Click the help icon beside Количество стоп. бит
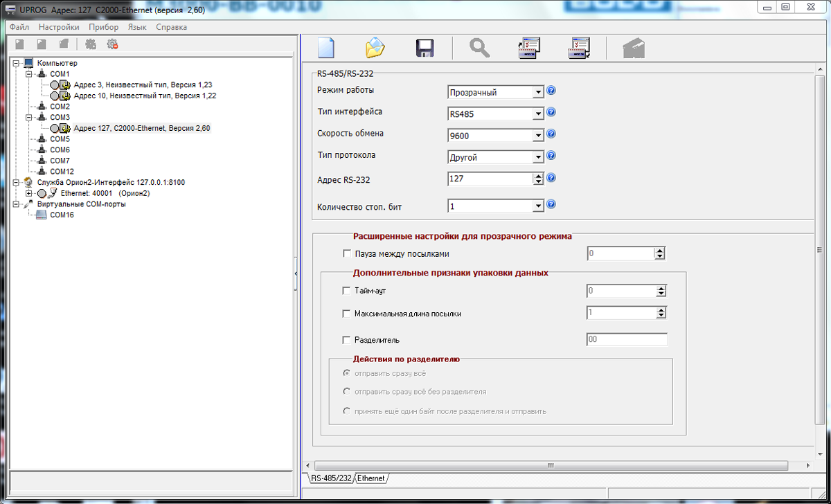Viewport: 831px width, 504px height. [x=551, y=205]
